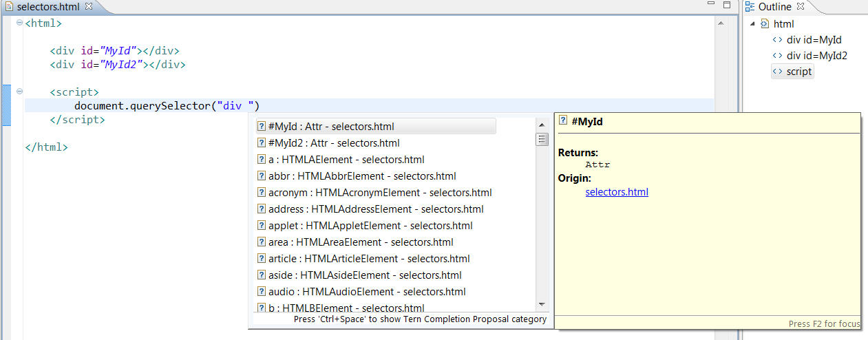Collapse the html fold marker in editor
This screenshot has width=868, height=340.
pos(19,23)
